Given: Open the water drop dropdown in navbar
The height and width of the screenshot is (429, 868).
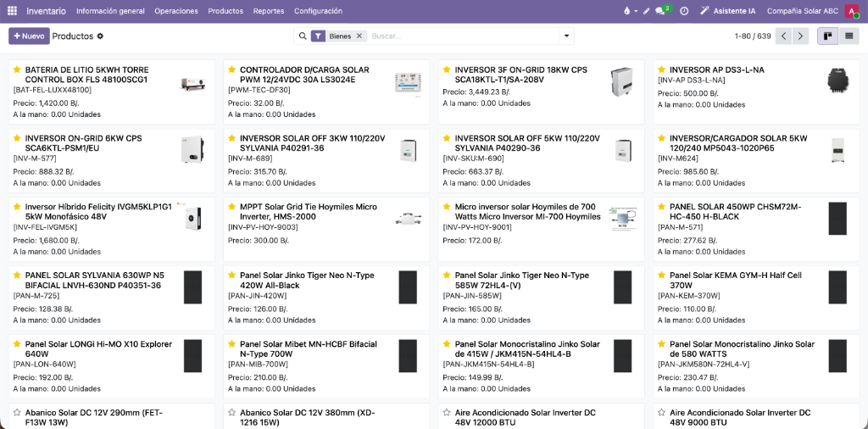Looking at the screenshot, I should 630,11.
